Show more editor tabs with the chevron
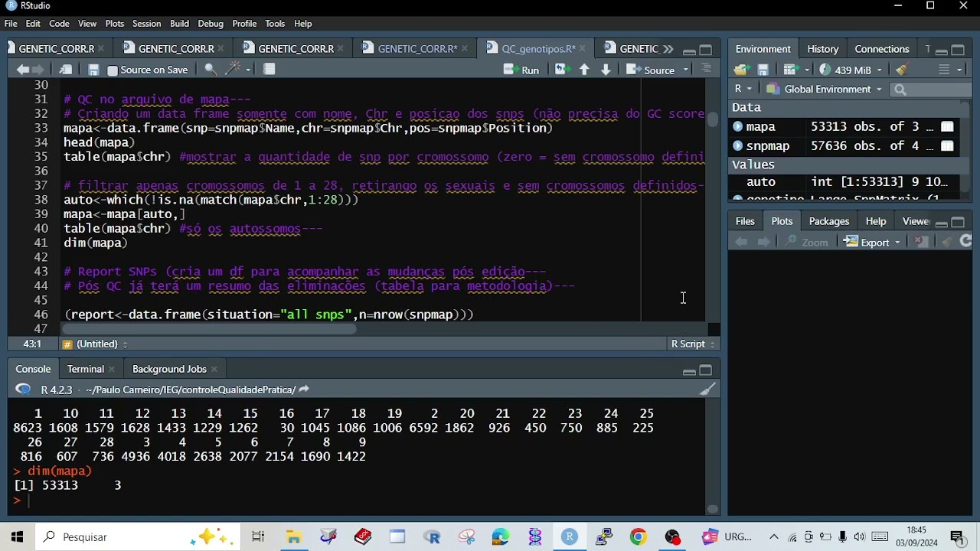Image resolution: width=980 pixels, height=551 pixels. 668,49
